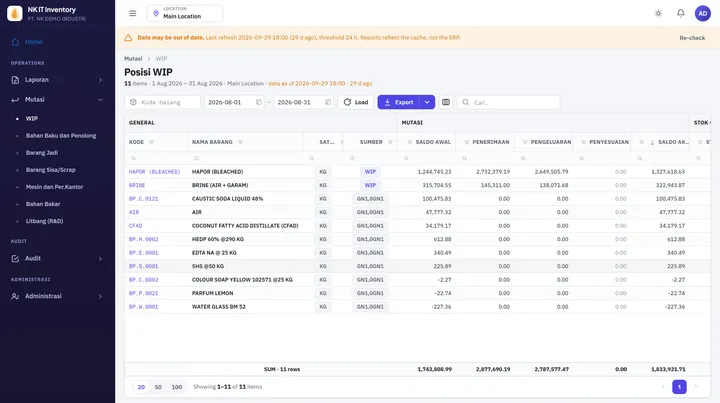Open the HAPOR (BLEACHED) code link
720x403 pixels.
[155, 172]
